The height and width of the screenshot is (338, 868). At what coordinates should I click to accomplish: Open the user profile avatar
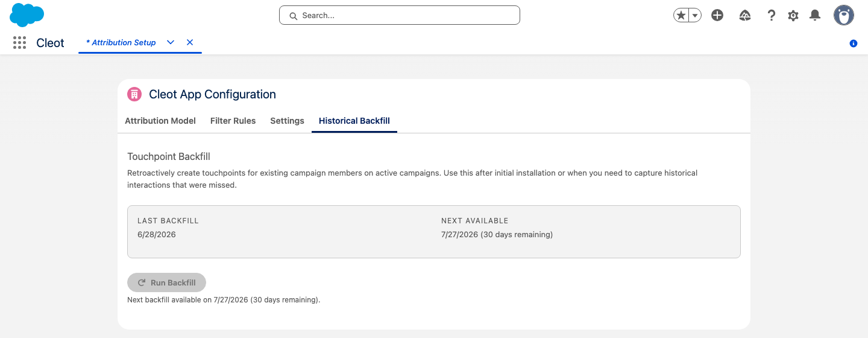pyautogui.click(x=844, y=15)
